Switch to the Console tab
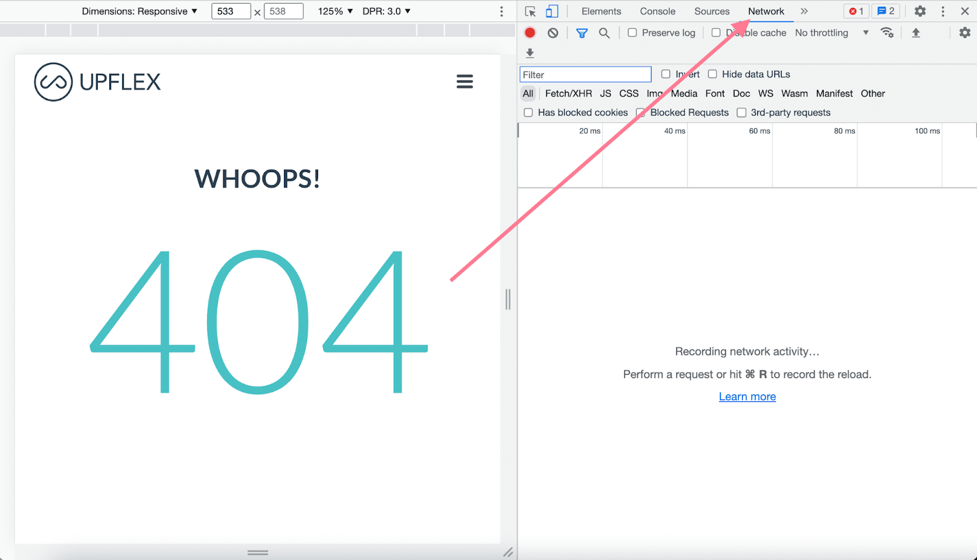The height and width of the screenshot is (560, 977). pos(658,11)
